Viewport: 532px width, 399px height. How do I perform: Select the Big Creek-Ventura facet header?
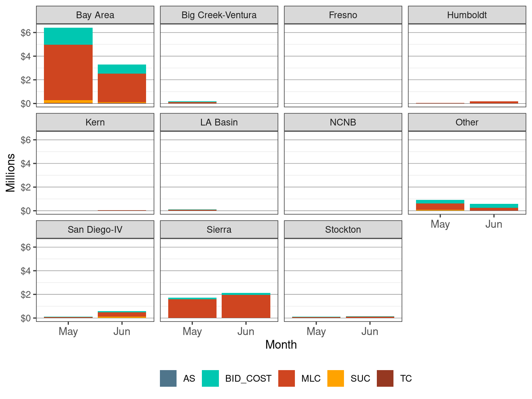[219, 15]
